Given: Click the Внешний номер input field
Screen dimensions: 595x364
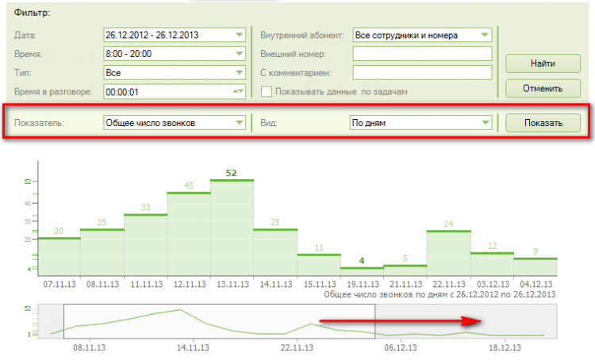Looking at the screenshot, I should (423, 54).
